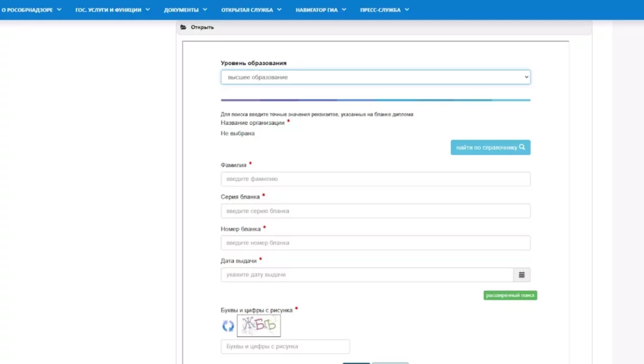Screen dimensions: 644x364
Task: Click the Не выбрана organization text
Action: [x=238, y=134]
